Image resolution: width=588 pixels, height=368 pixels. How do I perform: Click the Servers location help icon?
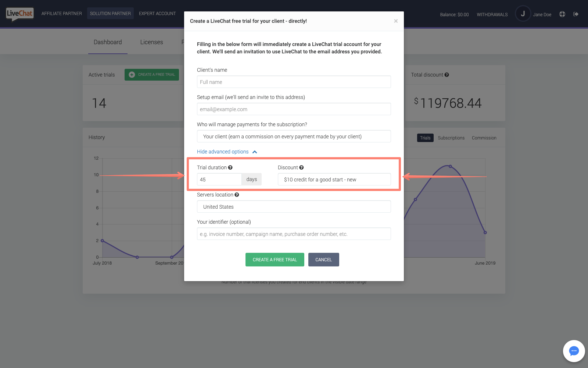pos(237,195)
